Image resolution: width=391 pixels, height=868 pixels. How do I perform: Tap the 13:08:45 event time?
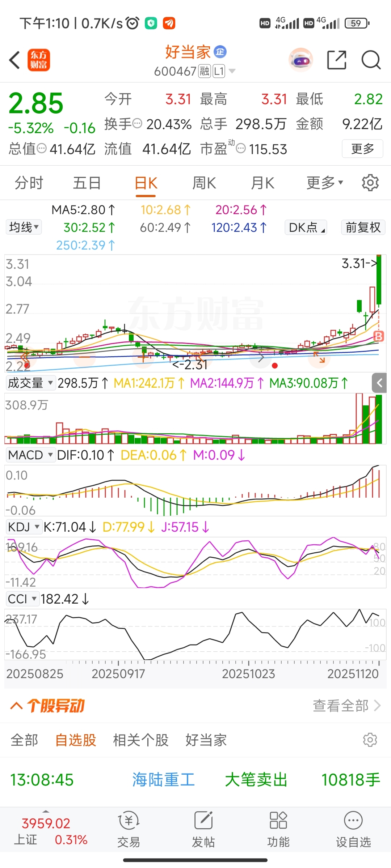(42, 780)
